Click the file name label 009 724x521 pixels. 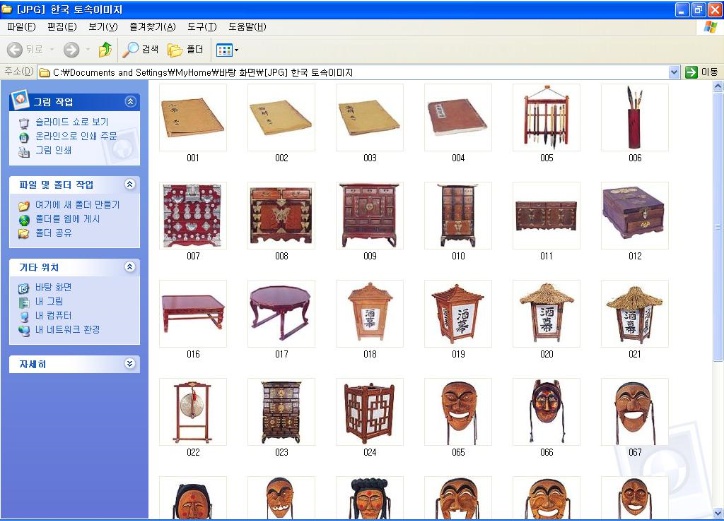[369, 256]
